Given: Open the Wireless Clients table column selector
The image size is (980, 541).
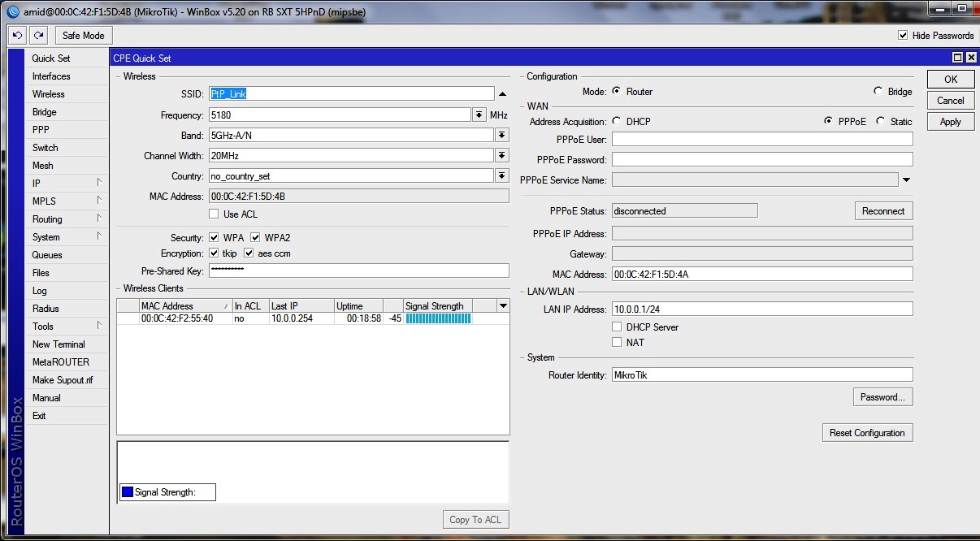Looking at the screenshot, I should (x=503, y=306).
